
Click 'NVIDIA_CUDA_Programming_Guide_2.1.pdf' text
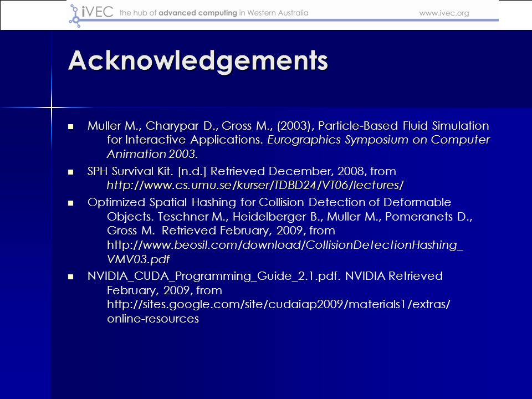coord(214,276)
